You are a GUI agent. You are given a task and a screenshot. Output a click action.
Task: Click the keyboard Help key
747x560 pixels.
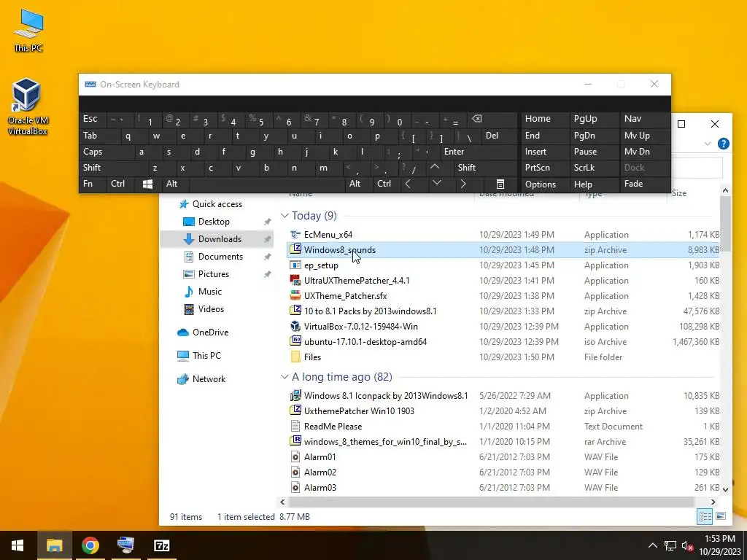click(x=594, y=184)
